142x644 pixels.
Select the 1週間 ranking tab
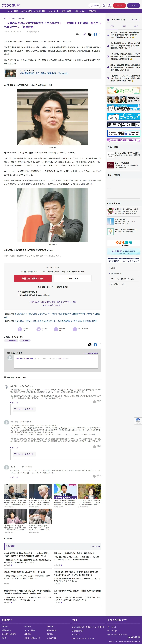pos(124,26)
